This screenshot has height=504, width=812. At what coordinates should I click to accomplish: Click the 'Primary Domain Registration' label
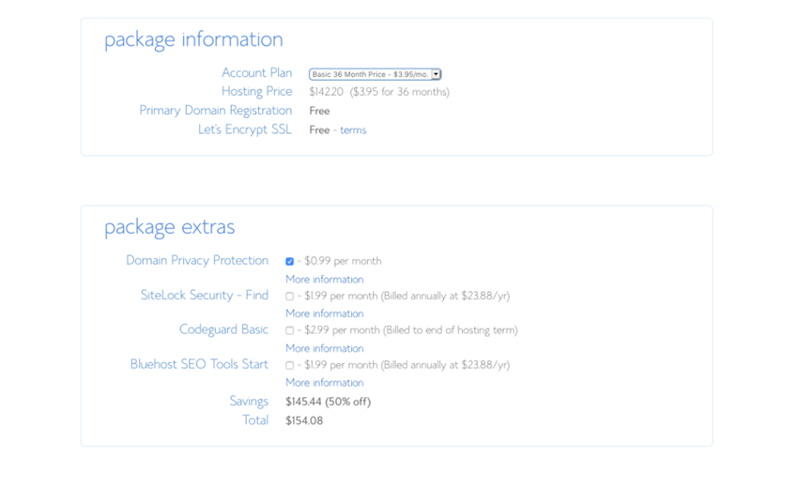point(216,111)
